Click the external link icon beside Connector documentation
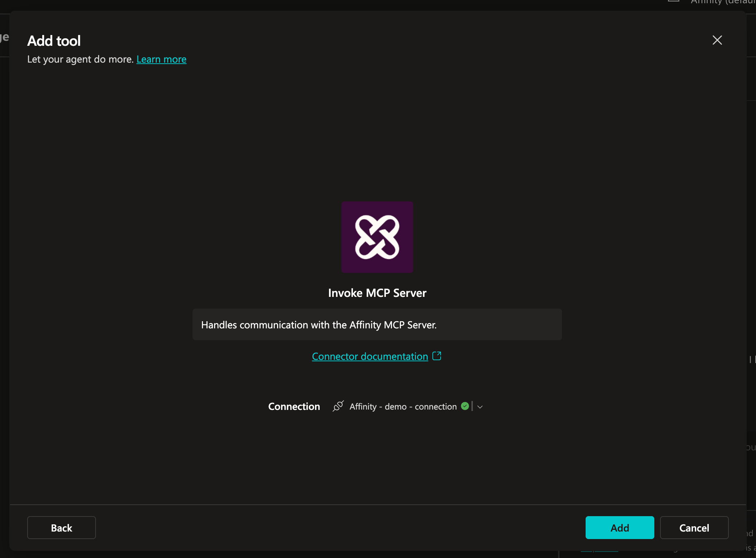This screenshot has height=558, width=756. (437, 356)
